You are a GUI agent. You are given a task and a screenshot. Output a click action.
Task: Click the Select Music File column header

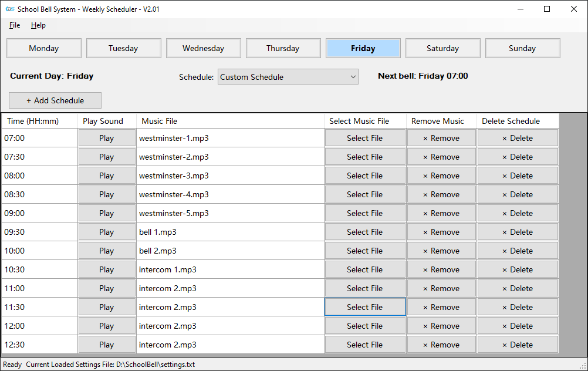(x=365, y=121)
